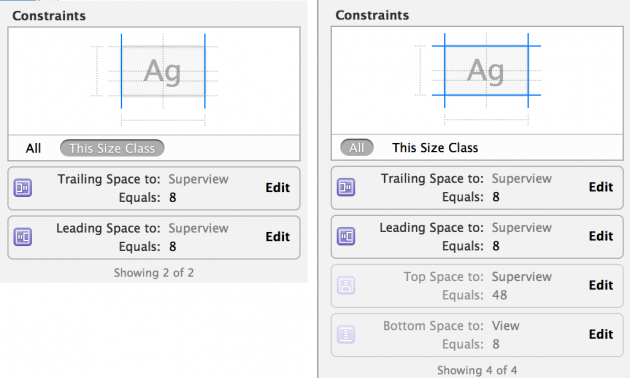This screenshot has height=378, width=630.
Task: Click the dimmed Bottom Space constraint icon
Action: pos(346,334)
